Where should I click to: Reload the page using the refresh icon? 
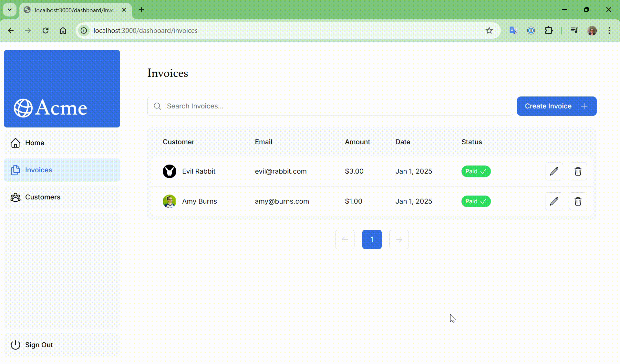46,31
